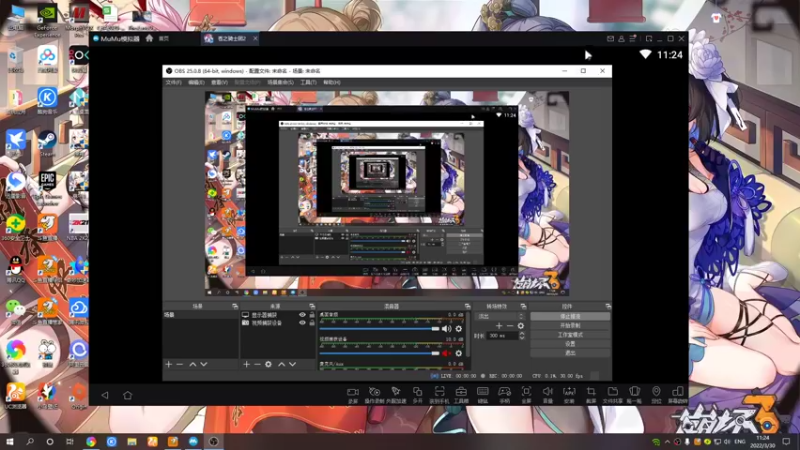Click OBS Settings (设置) button
Screen dimensions: 800x450
570,344
